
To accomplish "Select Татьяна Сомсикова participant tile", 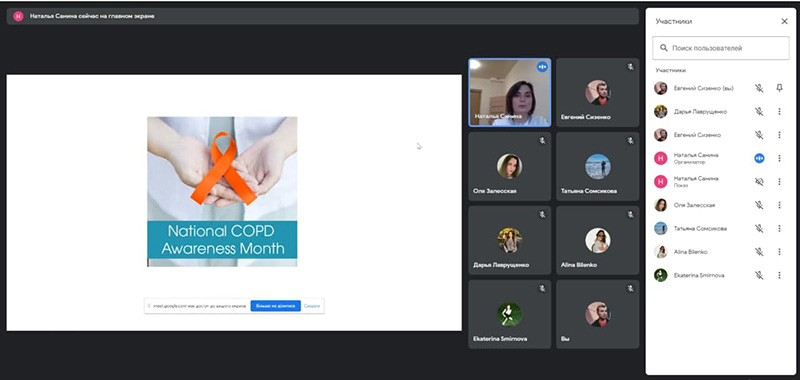I will click(x=597, y=166).
